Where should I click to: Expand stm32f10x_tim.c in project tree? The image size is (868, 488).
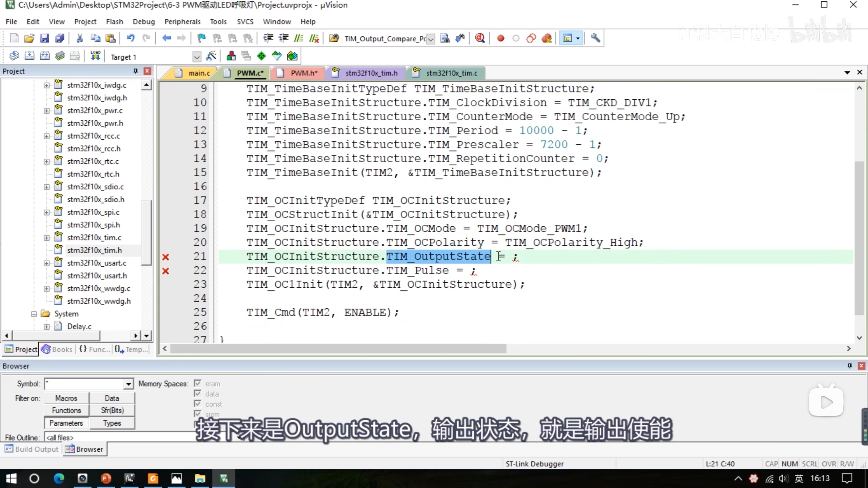point(47,238)
